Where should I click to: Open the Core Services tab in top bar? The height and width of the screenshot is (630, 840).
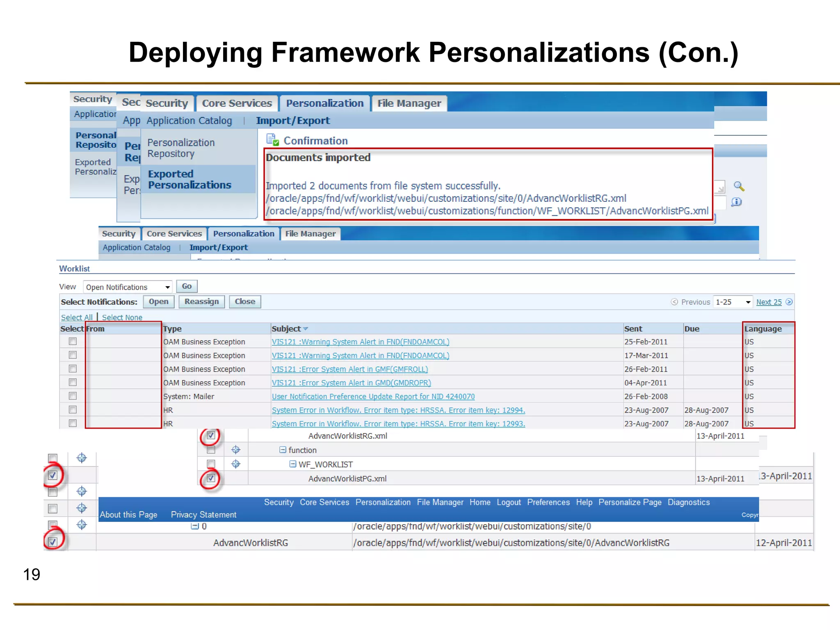[237, 103]
